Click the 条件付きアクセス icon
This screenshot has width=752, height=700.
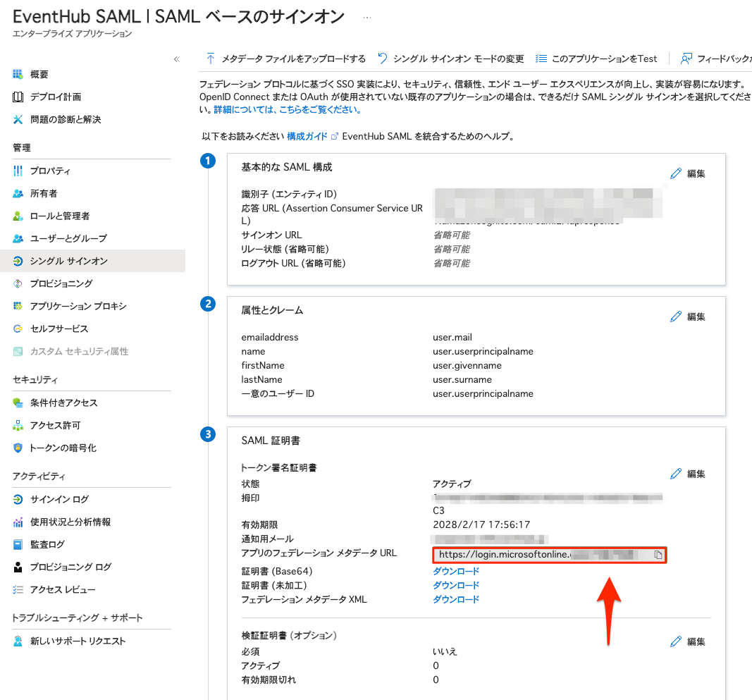[x=18, y=403]
